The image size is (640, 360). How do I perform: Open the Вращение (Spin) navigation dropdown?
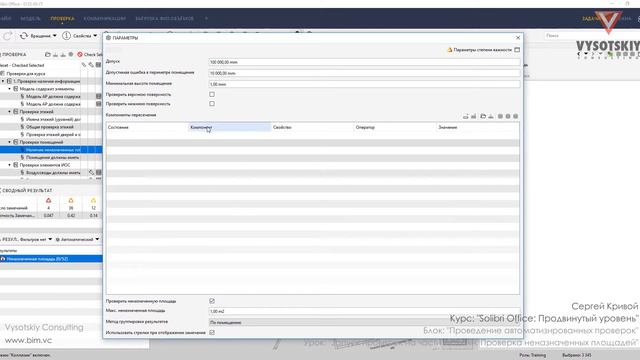pos(38,36)
